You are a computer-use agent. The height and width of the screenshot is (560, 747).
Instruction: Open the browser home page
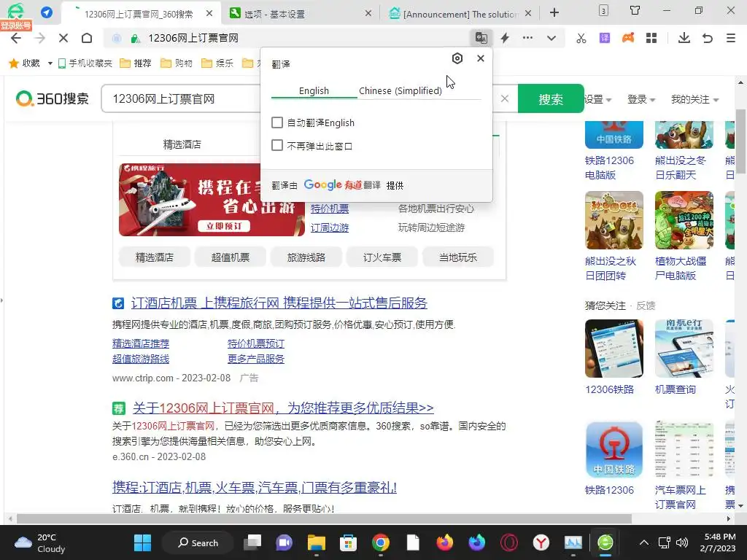[87, 38]
